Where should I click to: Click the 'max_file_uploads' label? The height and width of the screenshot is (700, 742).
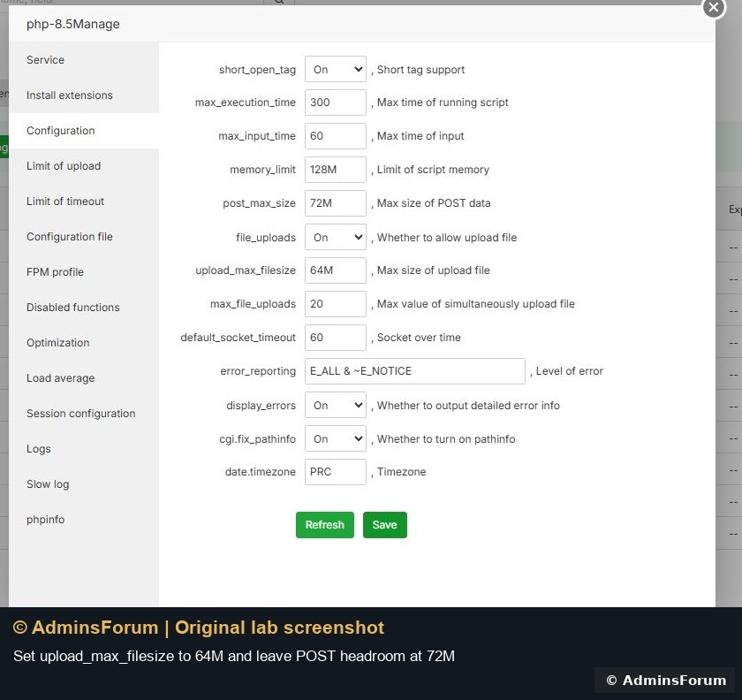click(x=254, y=304)
